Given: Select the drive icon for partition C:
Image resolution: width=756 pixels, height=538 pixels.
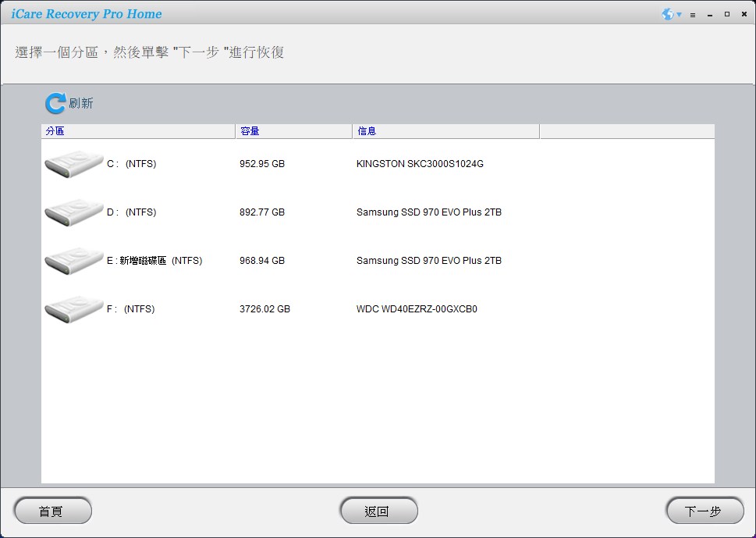Looking at the screenshot, I should pyautogui.click(x=74, y=164).
